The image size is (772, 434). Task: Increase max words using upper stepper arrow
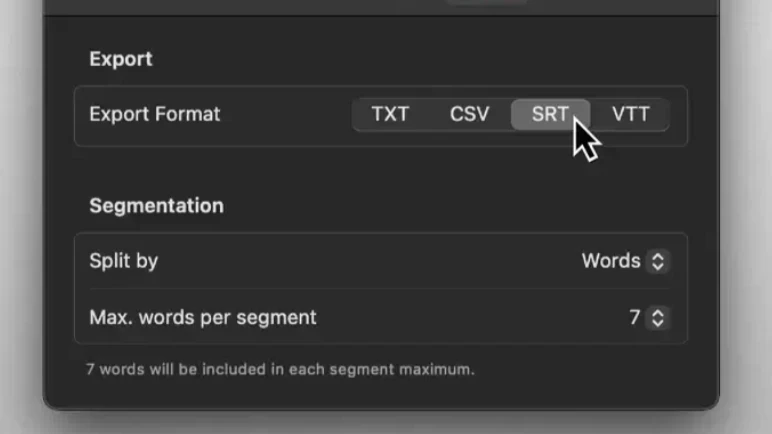(658, 312)
